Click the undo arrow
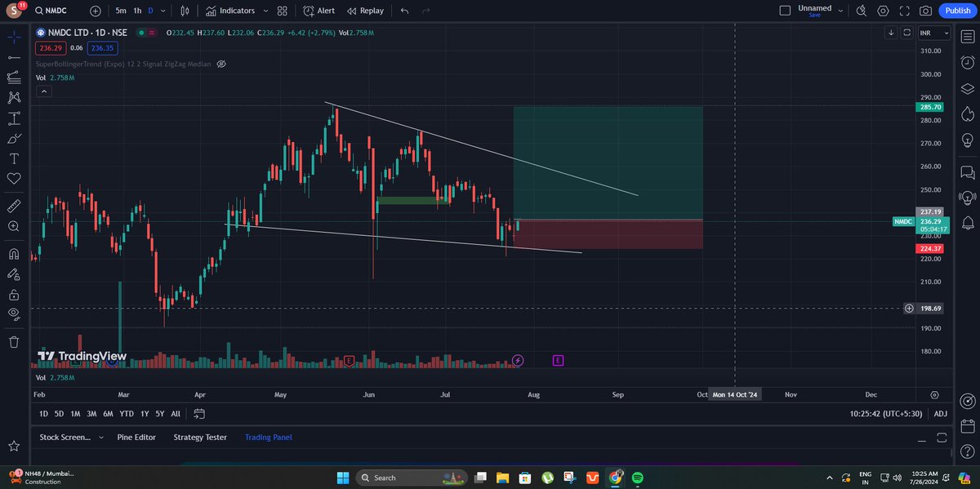Image resolution: width=980 pixels, height=489 pixels. click(x=404, y=11)
